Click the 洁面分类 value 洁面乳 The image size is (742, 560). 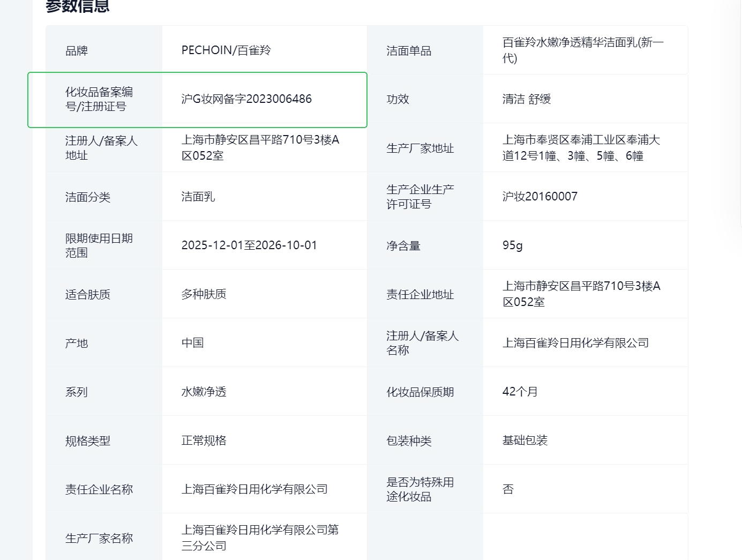click(x=198, y=197)
